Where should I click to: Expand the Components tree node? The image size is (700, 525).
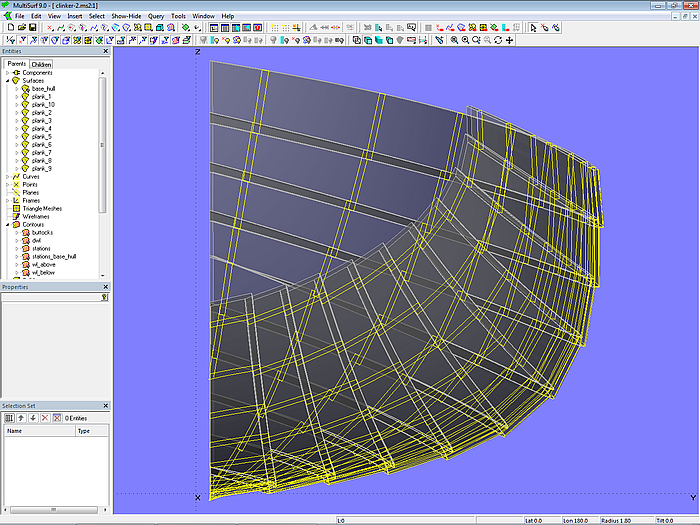[7, 73]
